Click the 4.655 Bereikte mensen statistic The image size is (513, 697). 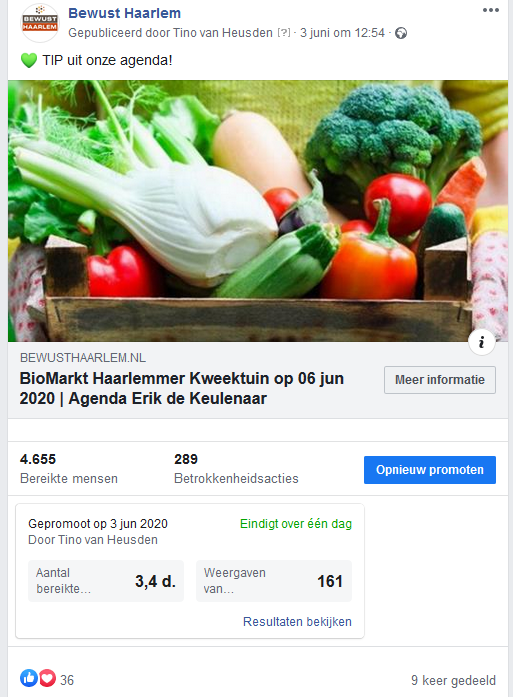point(69,469)
